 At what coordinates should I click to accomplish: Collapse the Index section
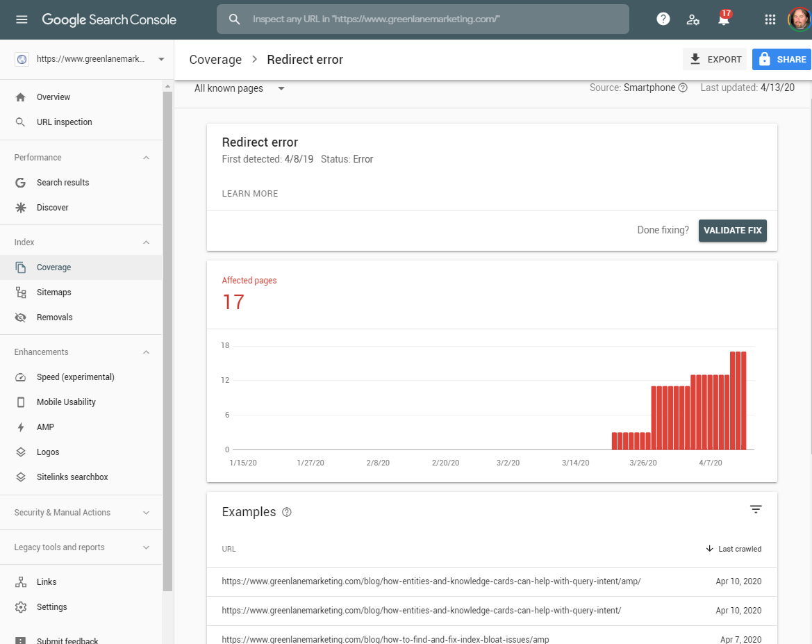(146, 242)
